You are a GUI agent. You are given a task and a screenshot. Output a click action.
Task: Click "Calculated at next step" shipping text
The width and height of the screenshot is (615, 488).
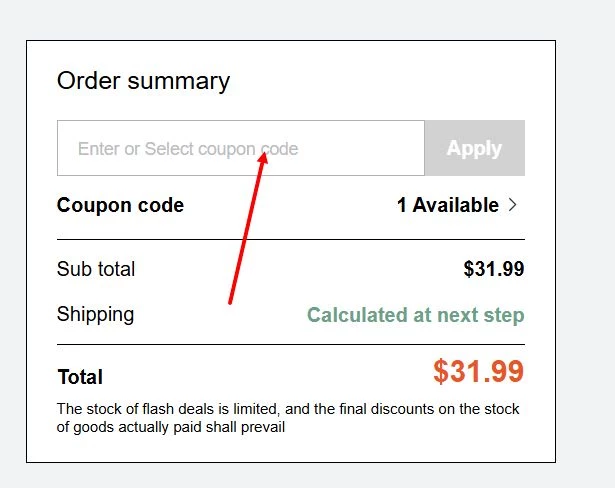415,315
